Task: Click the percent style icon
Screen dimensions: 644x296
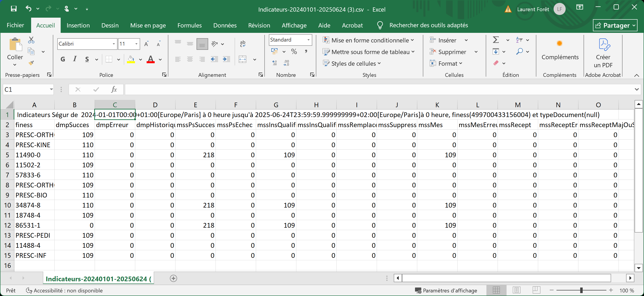Action: coord(294,52)
